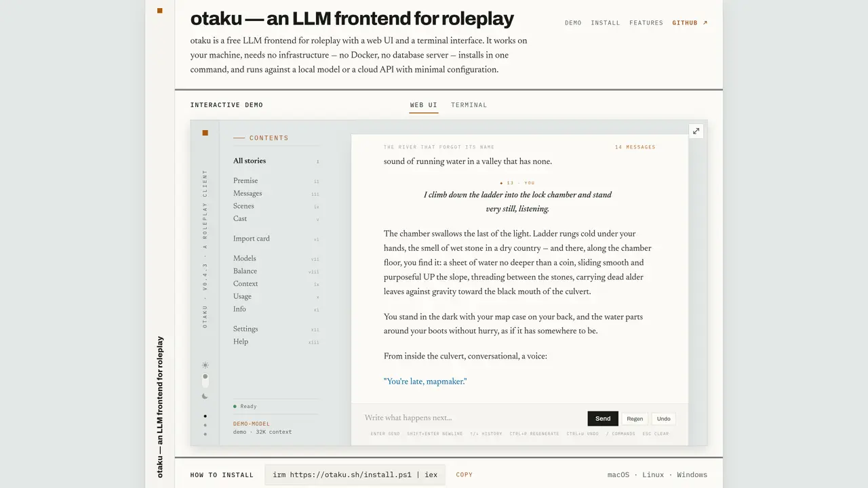Click the sun light-mode icon
The width and height of the screenshot is (868, 488).
tap(205, 365)
